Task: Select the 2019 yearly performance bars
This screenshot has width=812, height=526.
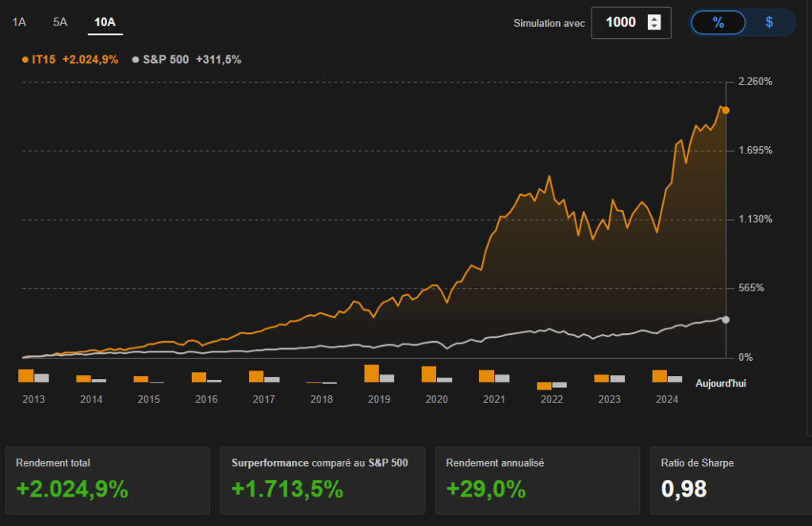Action: tap(379, 374)
